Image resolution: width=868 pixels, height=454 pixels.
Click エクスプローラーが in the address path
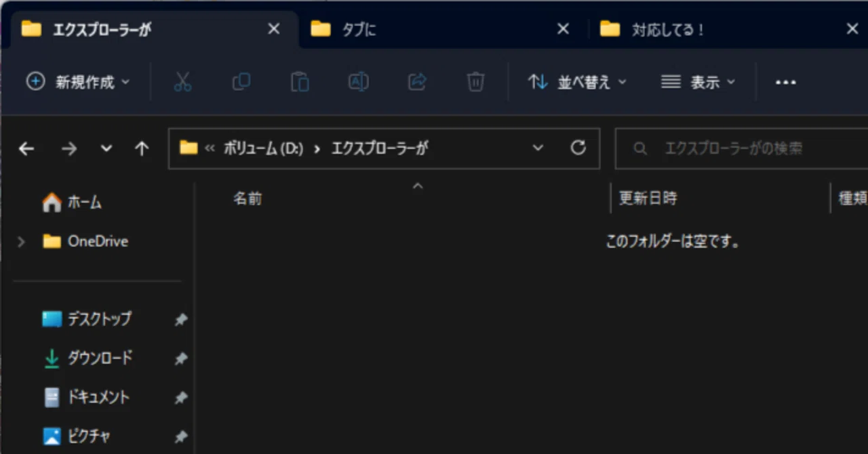[x=379, y=148]
